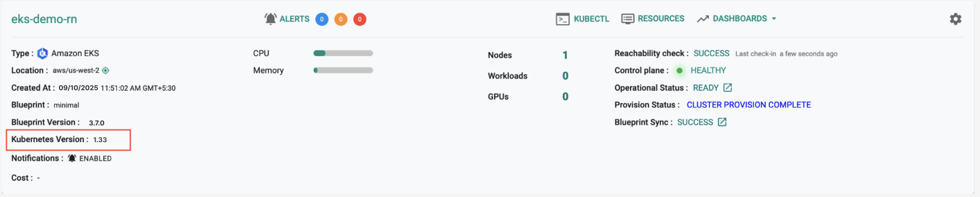Click the red critical alerts badge
Viewport: 980px width, 197px height.
click(x=359, y=19)
